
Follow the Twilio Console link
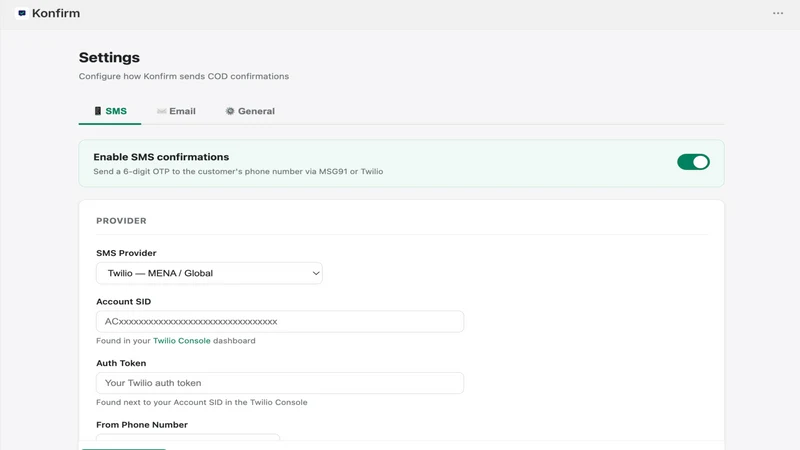(182, 341)
